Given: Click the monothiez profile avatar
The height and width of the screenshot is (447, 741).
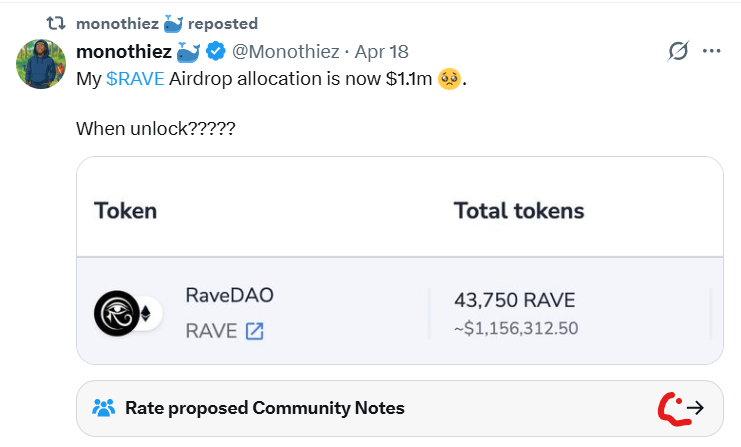Looking at the screenshot, I should [41, 66].
